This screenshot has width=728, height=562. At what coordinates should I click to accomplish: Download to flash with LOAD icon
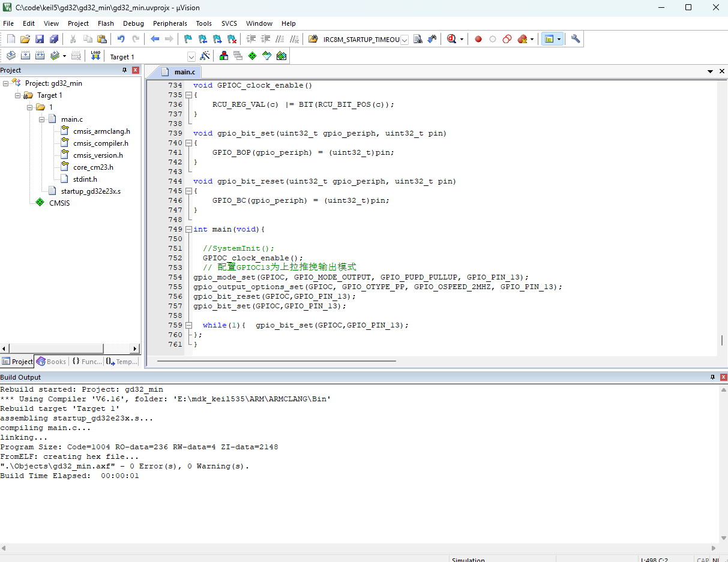point(95,56)
